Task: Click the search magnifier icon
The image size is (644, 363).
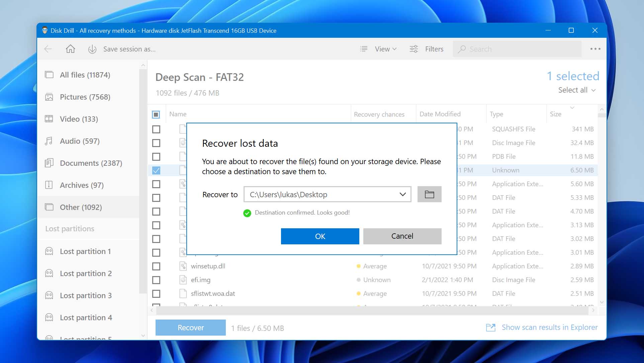Action: click(462, 49)
